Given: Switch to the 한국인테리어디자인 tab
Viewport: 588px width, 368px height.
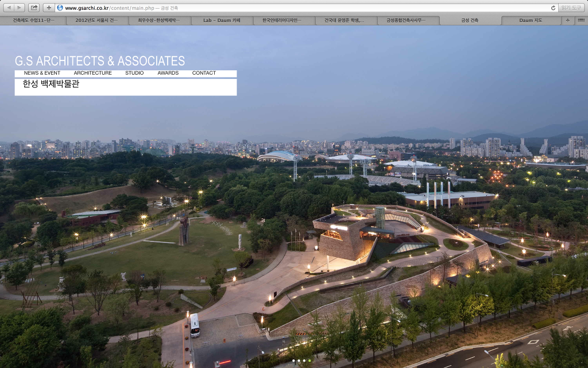Looking at the screenshot, I should [284, 20].
